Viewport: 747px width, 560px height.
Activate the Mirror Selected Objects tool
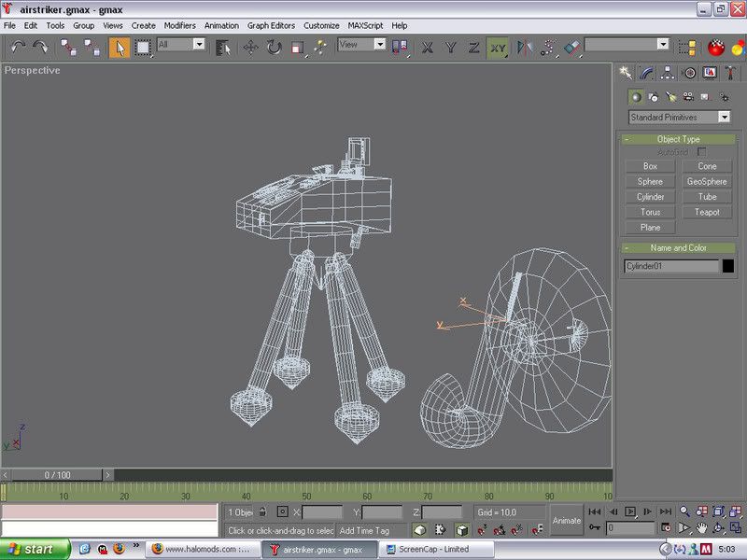[x=525, y=48]
